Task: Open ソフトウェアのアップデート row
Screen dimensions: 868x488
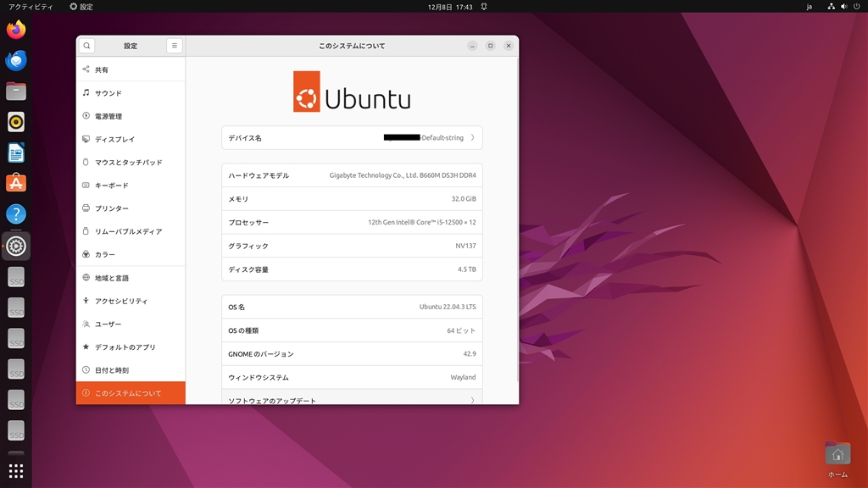Action: click(352, 396)
